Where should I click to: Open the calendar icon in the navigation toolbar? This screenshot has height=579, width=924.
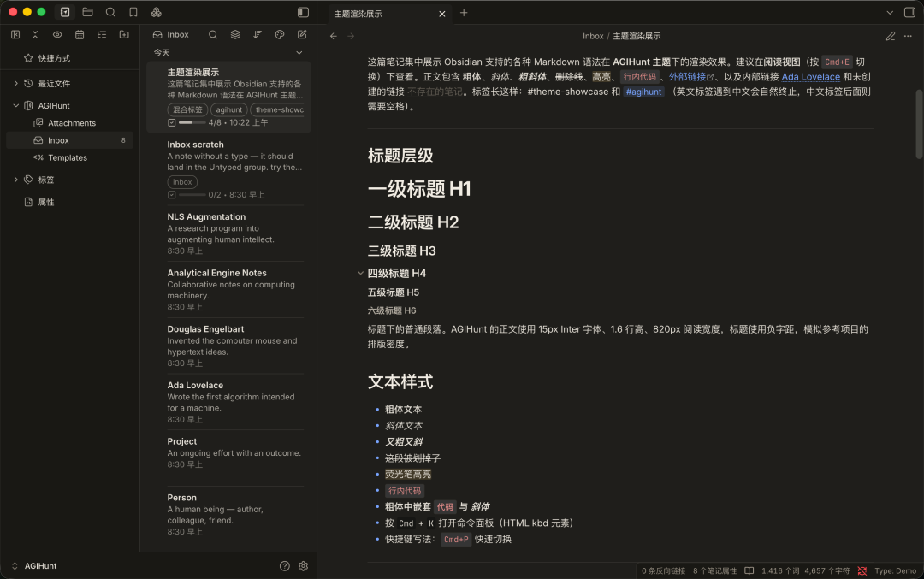[80, 35]
